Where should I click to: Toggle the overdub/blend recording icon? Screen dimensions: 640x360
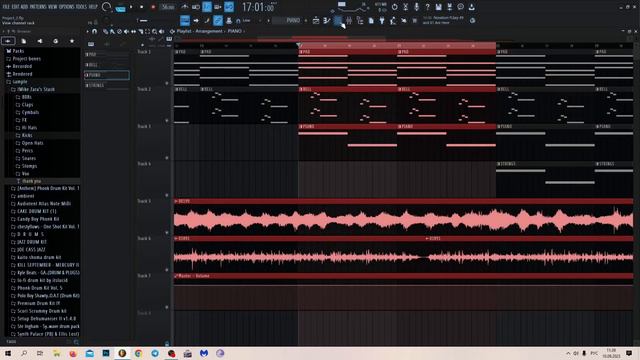coord(218,7)
